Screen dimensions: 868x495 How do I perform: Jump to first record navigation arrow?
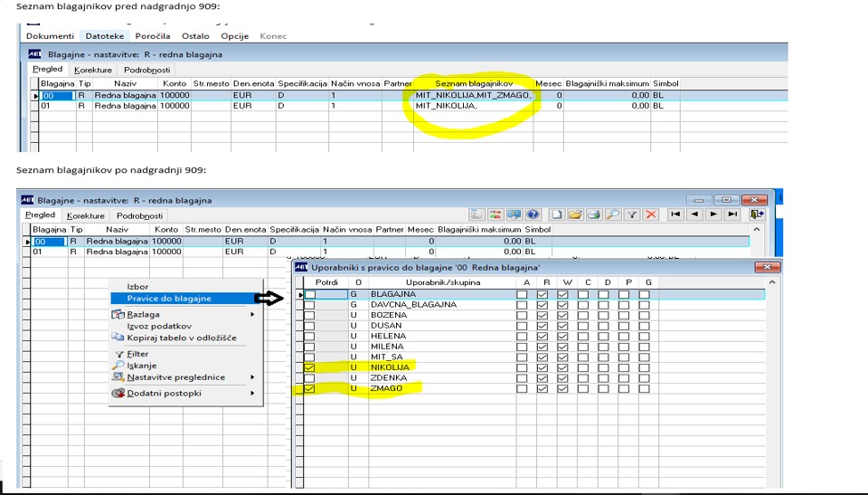675,214
